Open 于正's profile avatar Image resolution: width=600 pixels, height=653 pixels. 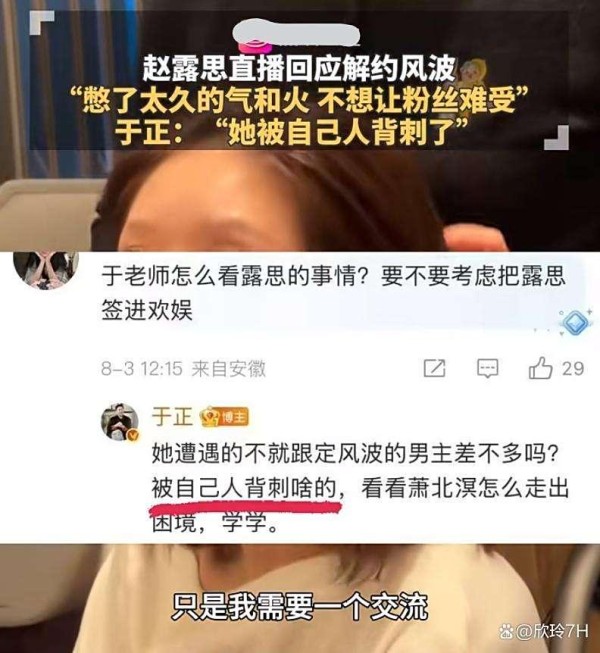pyautogui.click(x=120, y=421)
